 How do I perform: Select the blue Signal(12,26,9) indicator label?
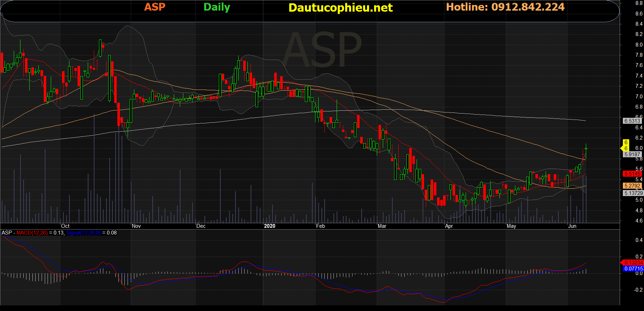(x=83, y=233)
